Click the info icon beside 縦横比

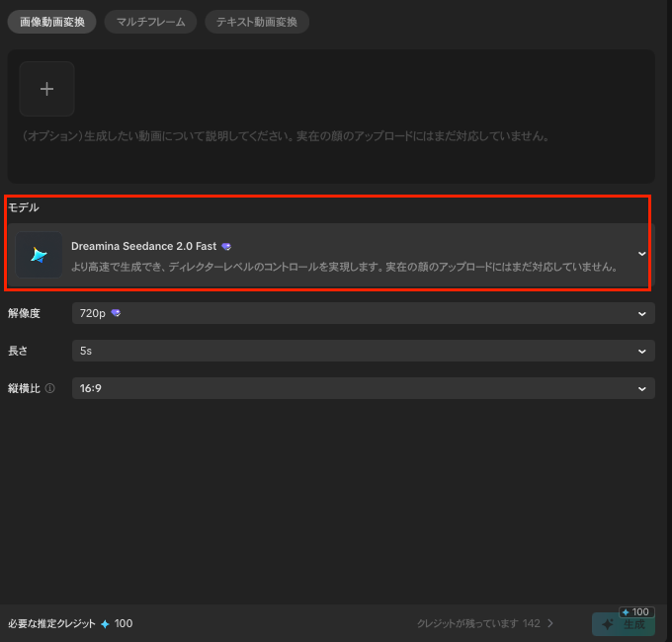49,389
